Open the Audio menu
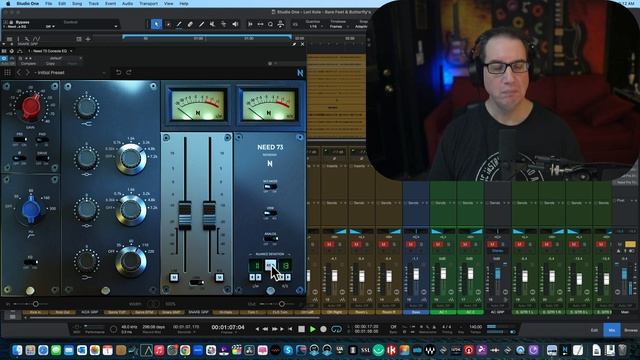 click(x=127, y=3)
